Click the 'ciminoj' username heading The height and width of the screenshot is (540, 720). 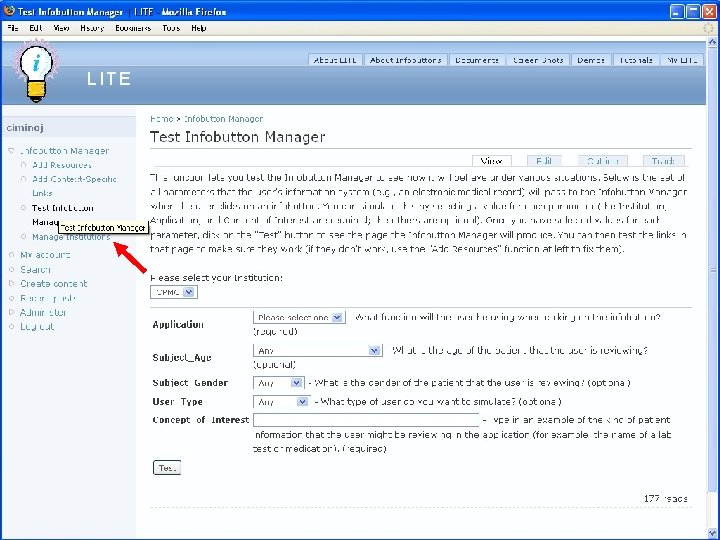[25, 128]
